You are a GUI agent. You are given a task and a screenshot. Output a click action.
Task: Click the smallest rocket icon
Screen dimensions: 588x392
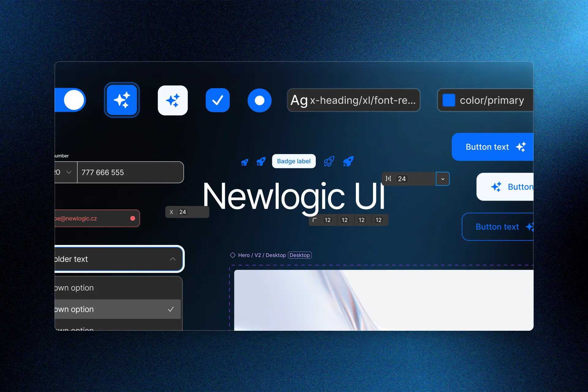(244, 162)
